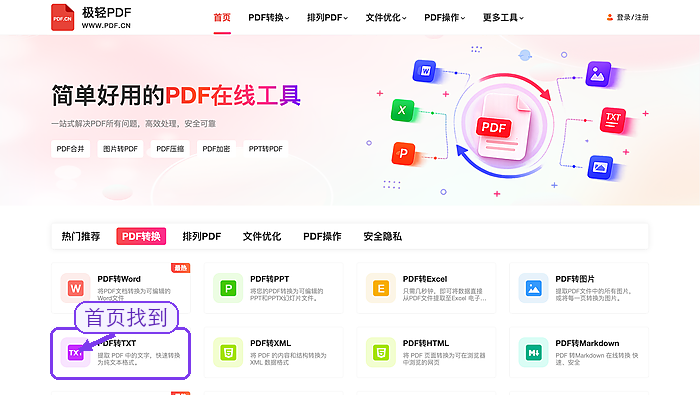Open the PDF转HTML icon
This screenshot has height=395, width=700.
pos(381,353)
